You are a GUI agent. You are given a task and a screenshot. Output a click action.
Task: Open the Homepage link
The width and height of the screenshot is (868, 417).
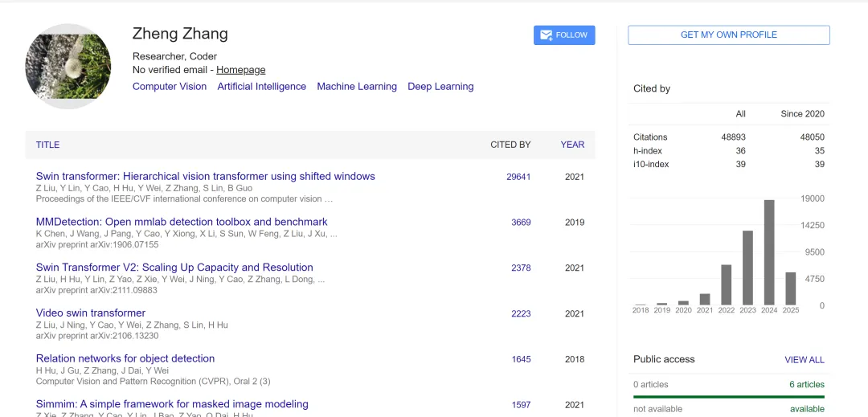point(241,70)
